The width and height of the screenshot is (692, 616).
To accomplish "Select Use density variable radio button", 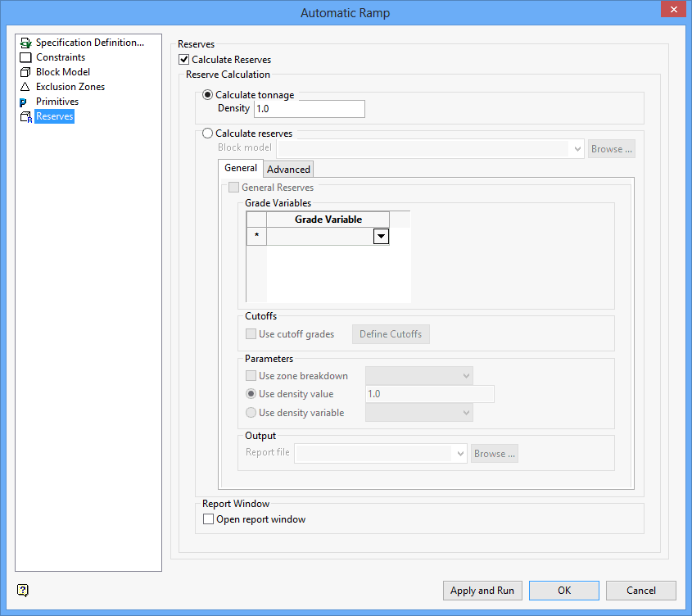I will pyautogui.click(x=251, y=413).
